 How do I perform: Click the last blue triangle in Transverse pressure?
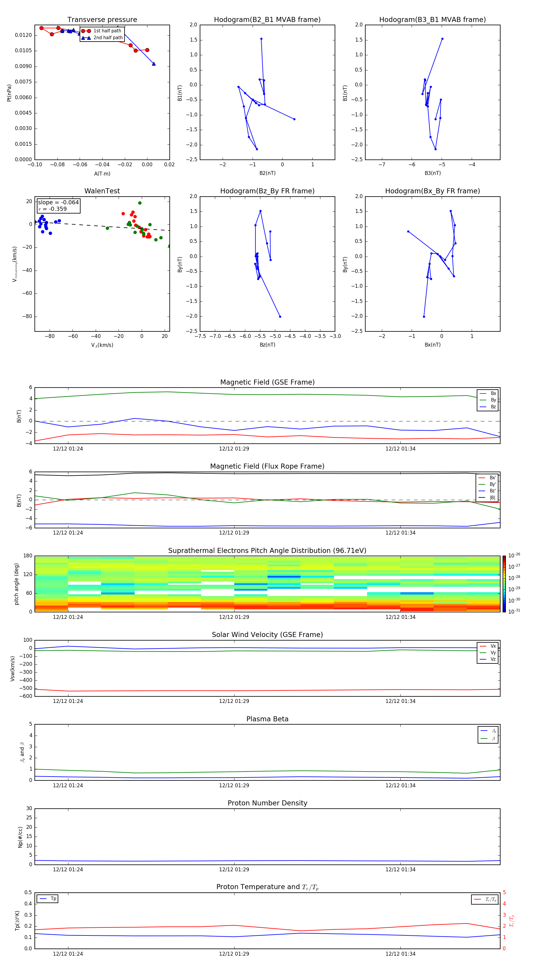153,64
